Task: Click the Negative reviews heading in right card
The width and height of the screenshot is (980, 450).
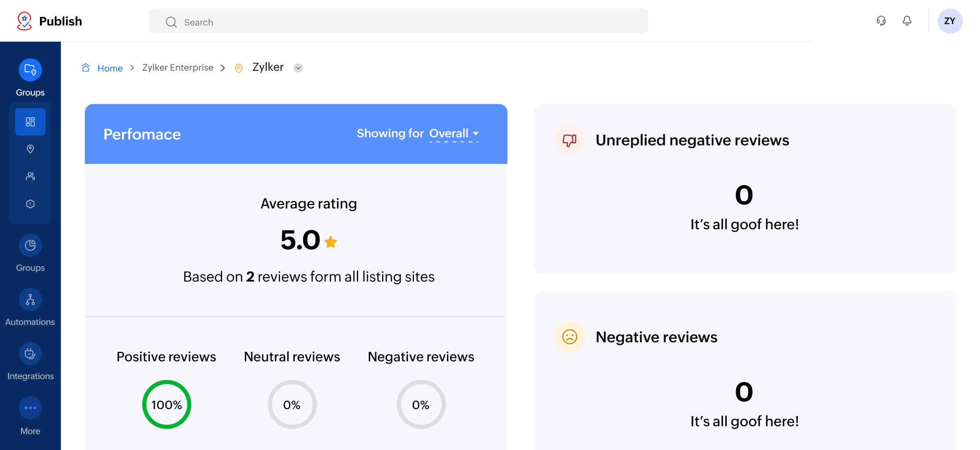Action: 657,337
